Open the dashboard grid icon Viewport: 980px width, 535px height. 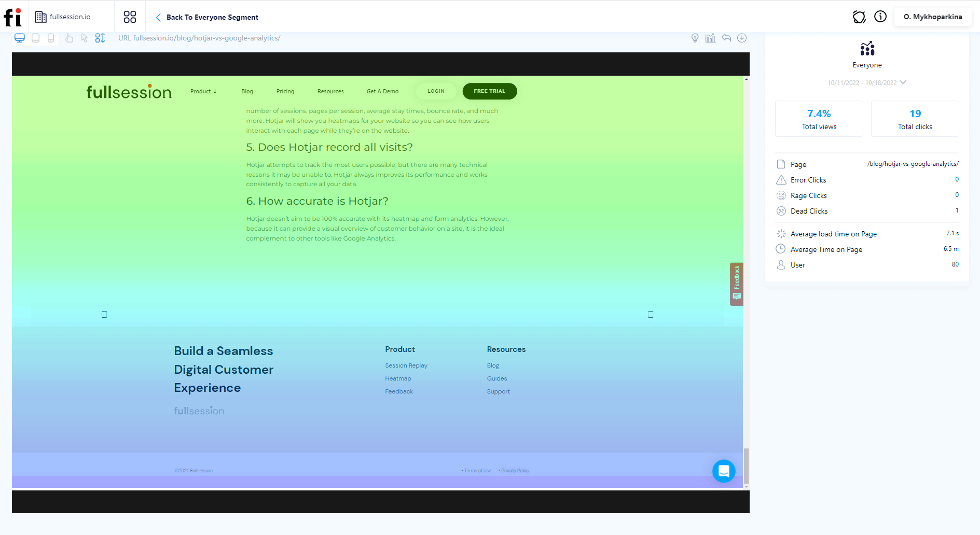tap(130, 17)
